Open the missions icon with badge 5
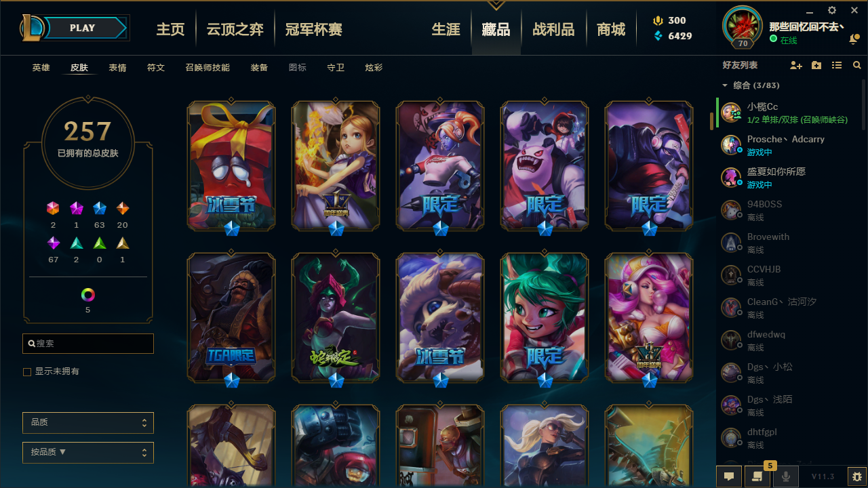The height and width of the screenshot is (488, 868). point(757,476)
